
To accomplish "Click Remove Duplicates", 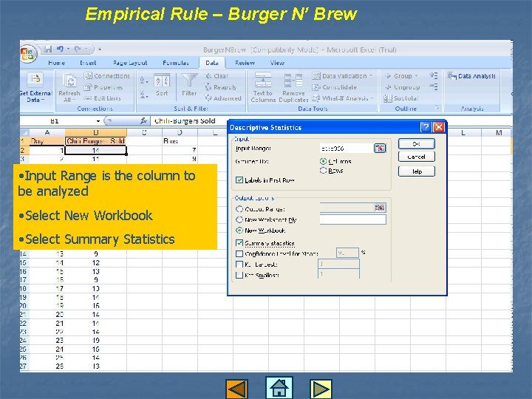I will pos(293,87).
